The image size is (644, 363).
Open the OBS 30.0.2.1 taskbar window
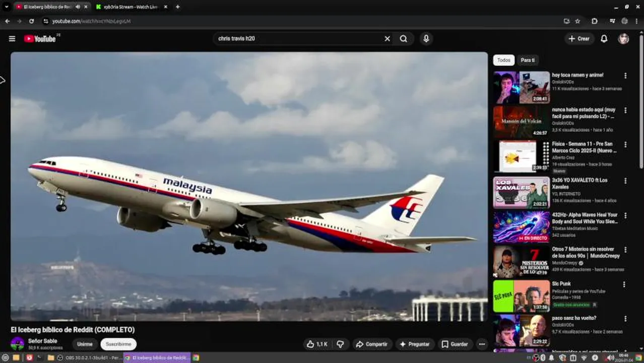[x=91, y=357]
